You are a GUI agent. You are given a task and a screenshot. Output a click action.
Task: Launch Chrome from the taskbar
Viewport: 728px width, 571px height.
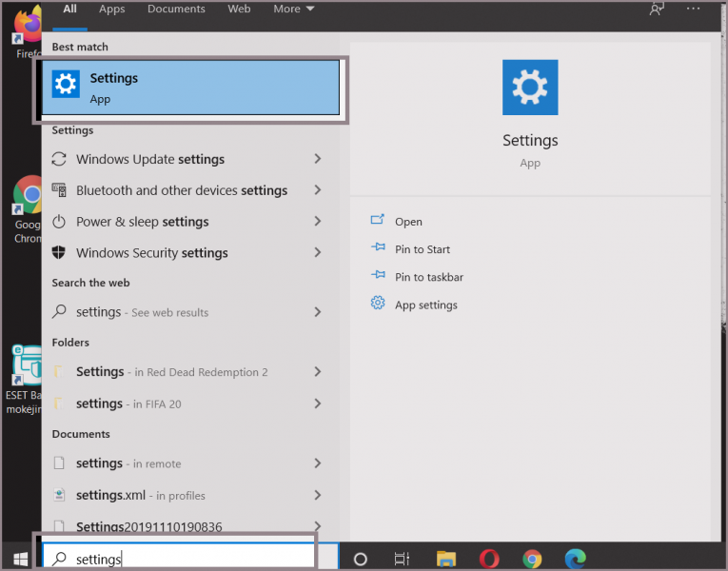tap(532, 559)
